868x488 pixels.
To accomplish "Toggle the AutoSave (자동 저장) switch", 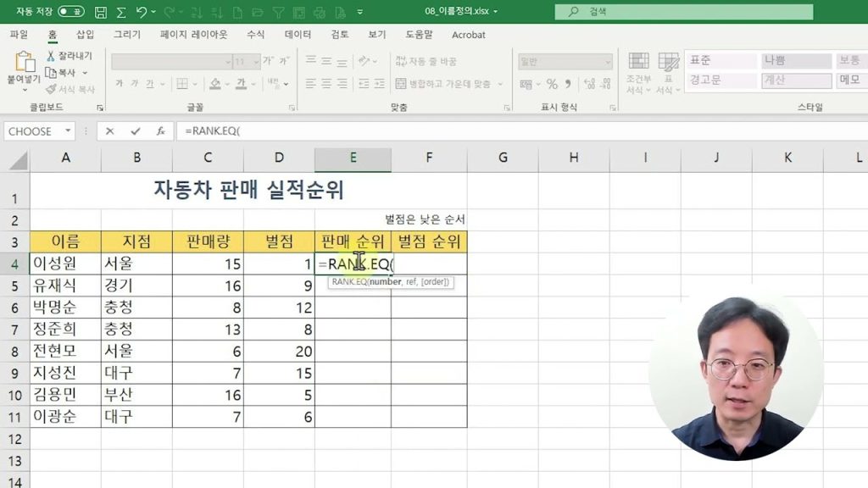I will pos(71,12).
